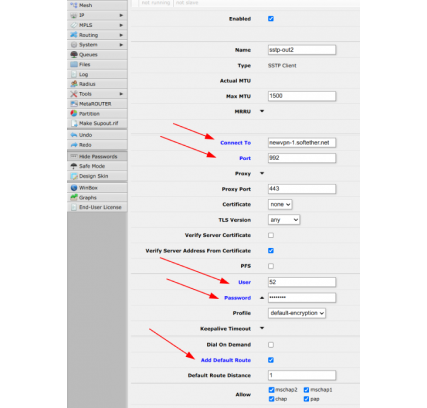Open the Tools submenu
The width and height of the screenshot is (427, 408).
pyautogui.click(x=97, y=94)
